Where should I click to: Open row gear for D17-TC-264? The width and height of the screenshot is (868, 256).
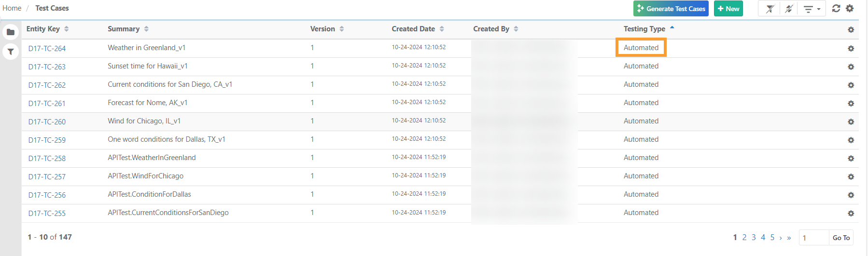(851, 49)
